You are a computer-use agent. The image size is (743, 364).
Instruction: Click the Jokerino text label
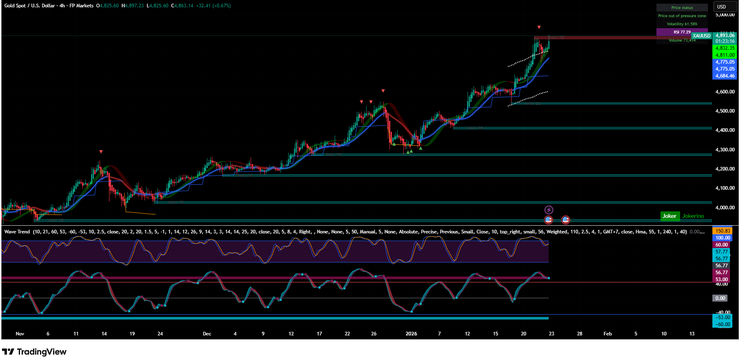(x=693, y=216)
